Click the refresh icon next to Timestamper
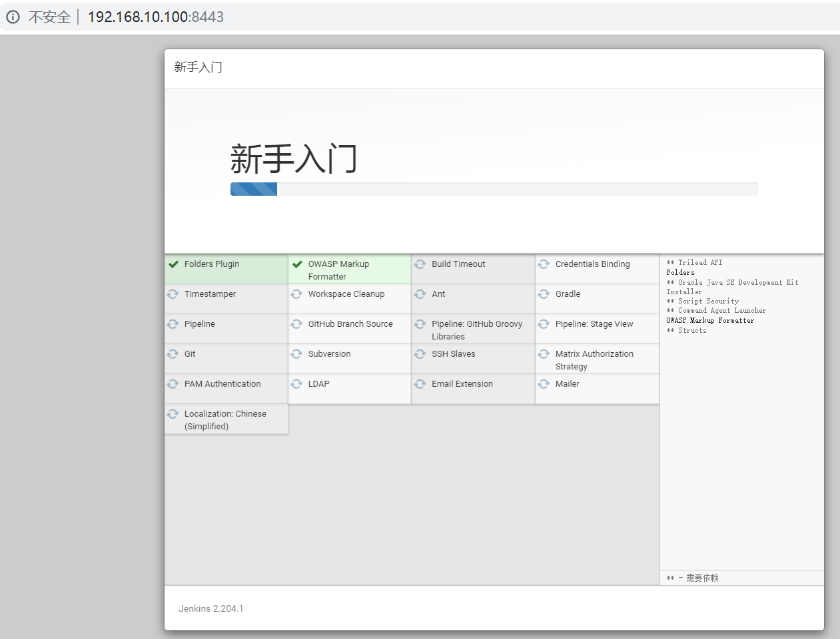Screen dimensions: 840x639 [173, 294]
